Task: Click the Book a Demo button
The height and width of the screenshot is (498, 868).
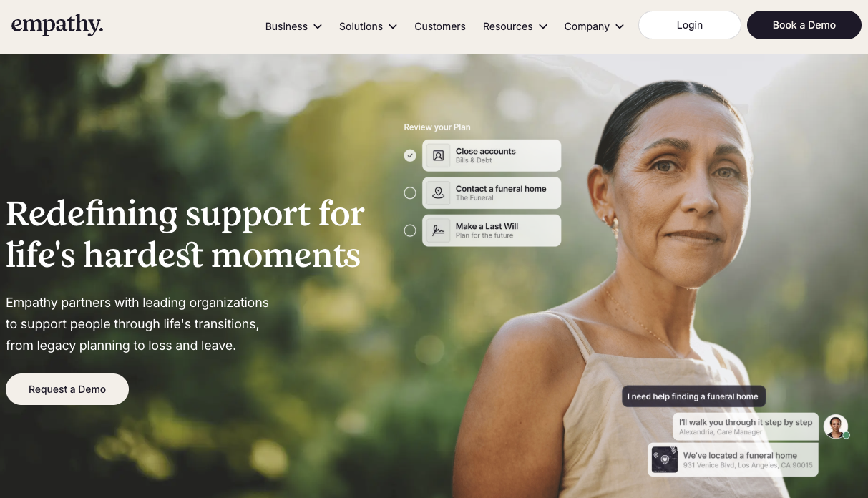Action: tap(804, 25)
